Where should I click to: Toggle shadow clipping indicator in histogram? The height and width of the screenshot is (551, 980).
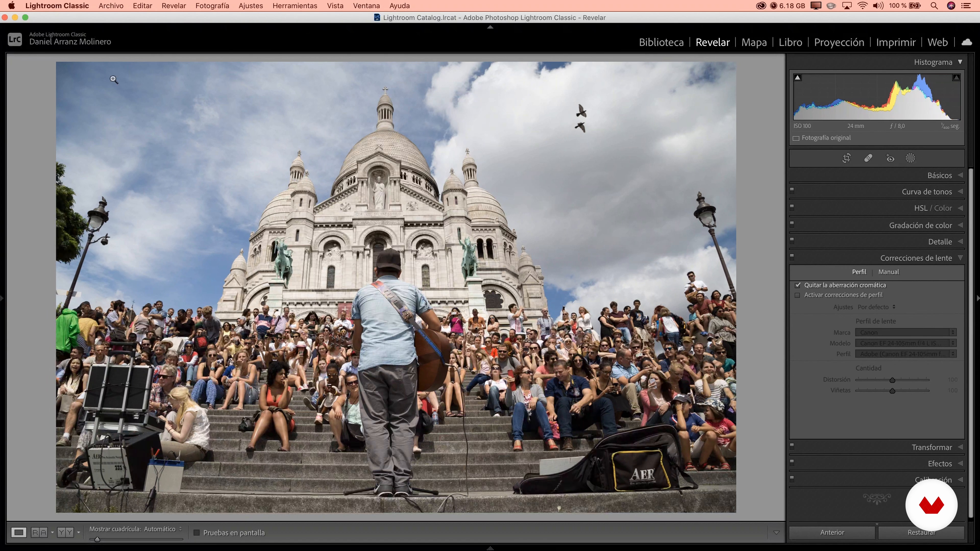(x=798, y=78)
